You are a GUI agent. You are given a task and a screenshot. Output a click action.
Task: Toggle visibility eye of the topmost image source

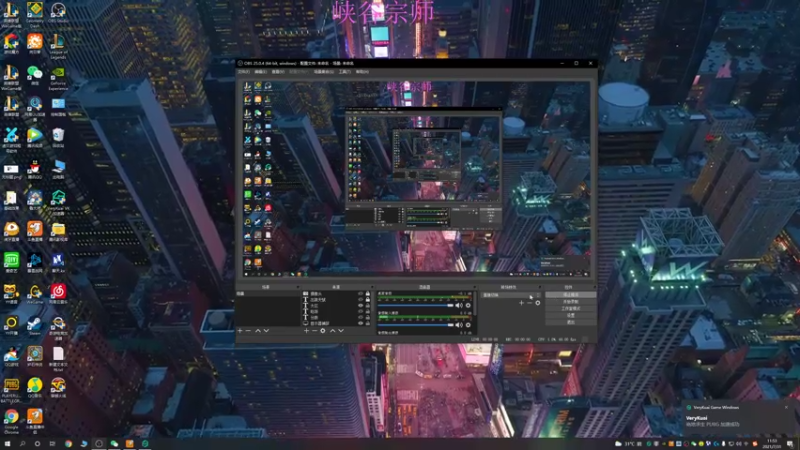click(361, 293)
